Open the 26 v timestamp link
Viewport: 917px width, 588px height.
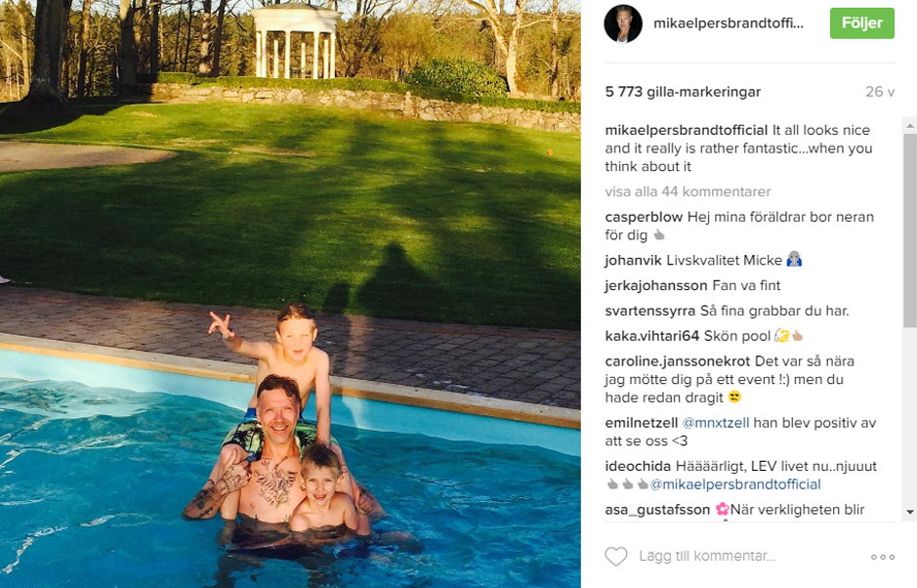[x=880, y=92]
